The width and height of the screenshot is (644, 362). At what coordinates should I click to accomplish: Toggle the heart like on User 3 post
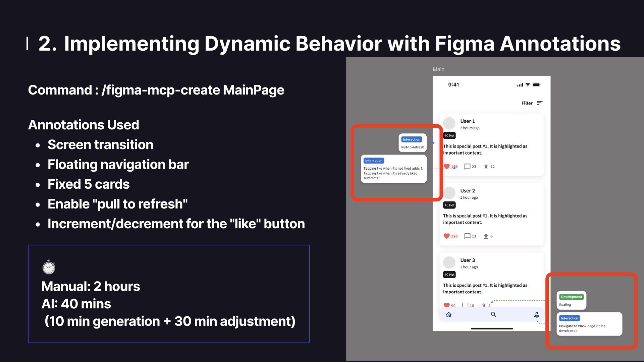446,305
